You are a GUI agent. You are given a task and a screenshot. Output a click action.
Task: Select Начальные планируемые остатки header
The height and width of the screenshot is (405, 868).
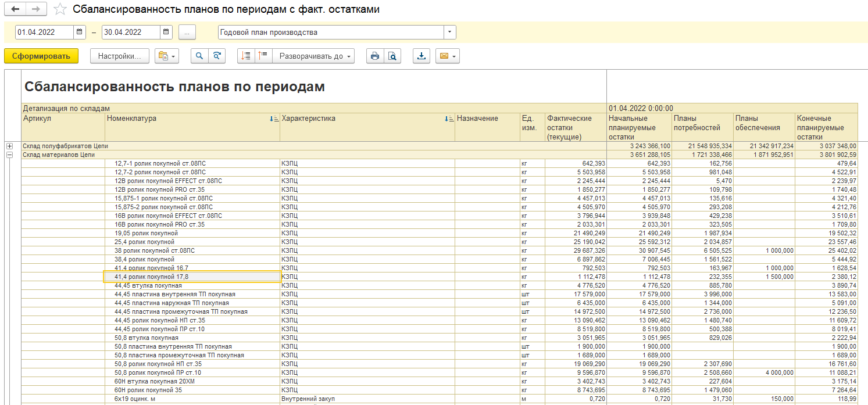[x=639, y=127]
